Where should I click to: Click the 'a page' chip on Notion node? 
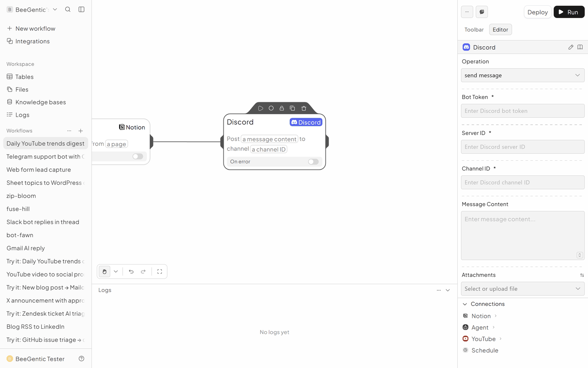[117, 144]
